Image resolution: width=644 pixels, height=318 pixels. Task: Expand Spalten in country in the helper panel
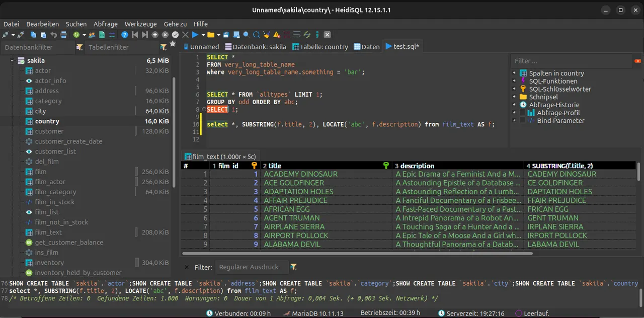tap(514, 73)
